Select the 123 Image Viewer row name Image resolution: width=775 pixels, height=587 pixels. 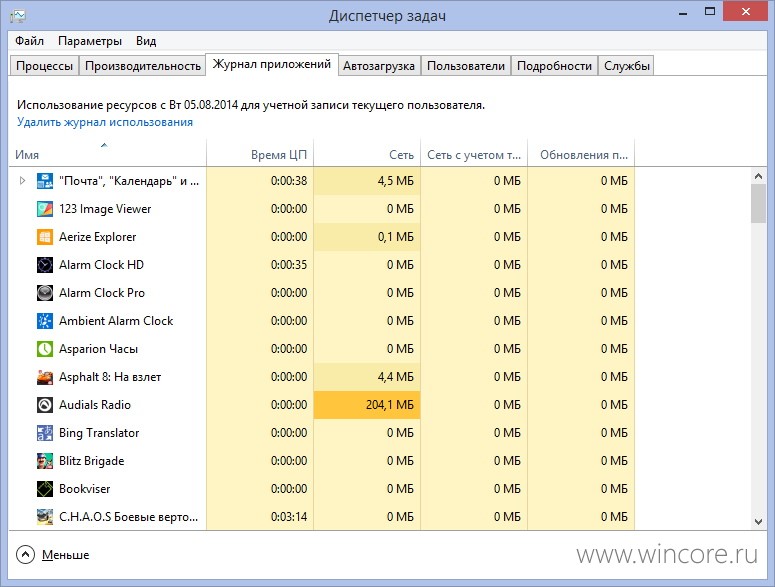click(105, 209)
